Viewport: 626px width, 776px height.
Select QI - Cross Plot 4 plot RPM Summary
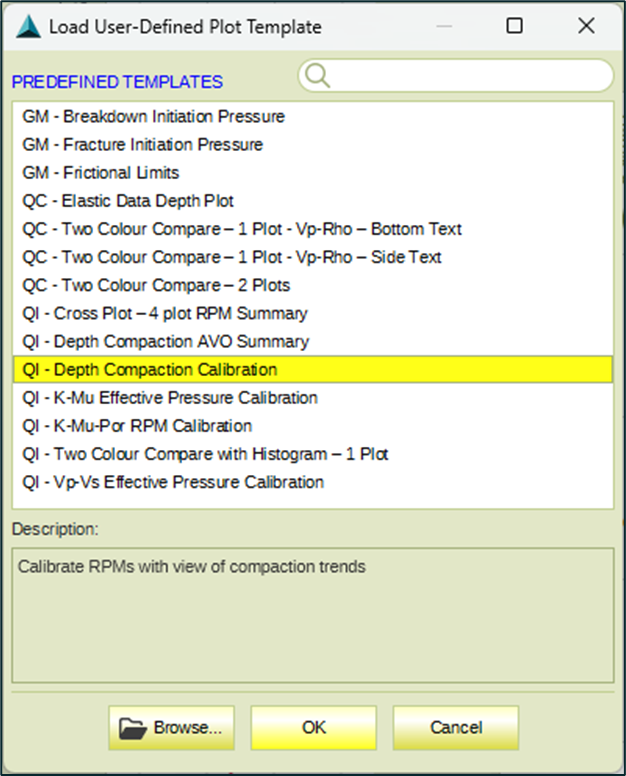click(x=313, y=314)
